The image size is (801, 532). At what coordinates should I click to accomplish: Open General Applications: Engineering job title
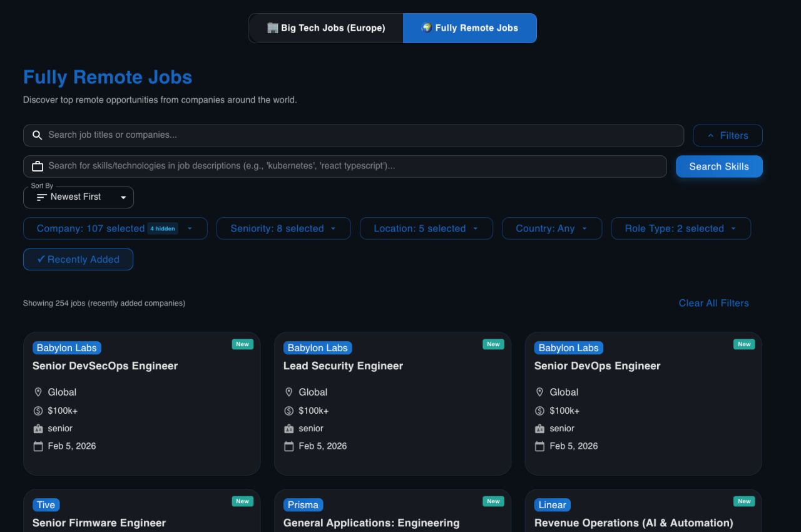click(x=372, y=523)
